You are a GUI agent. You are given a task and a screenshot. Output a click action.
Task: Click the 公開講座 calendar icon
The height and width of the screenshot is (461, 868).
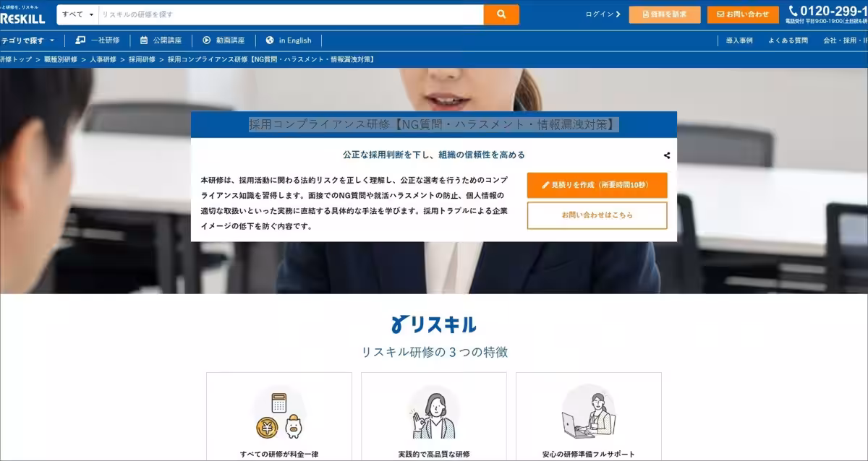click(144, 40)
